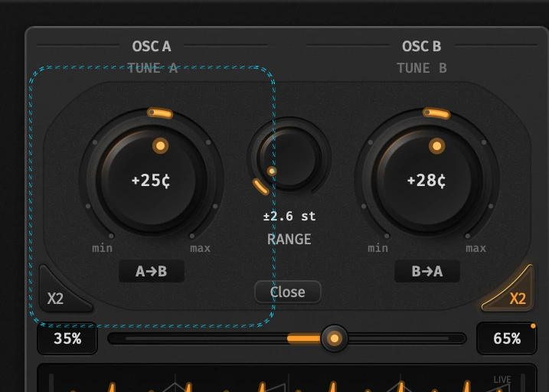Click the TUNE B label
Image resolution: width=549 pixels, height=392 pixels.
click(422, 68)
